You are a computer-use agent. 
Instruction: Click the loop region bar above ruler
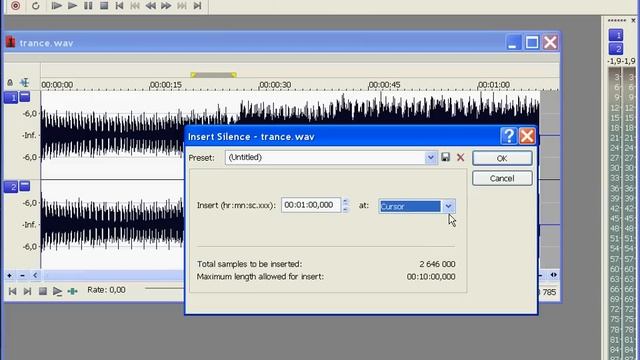213,75
